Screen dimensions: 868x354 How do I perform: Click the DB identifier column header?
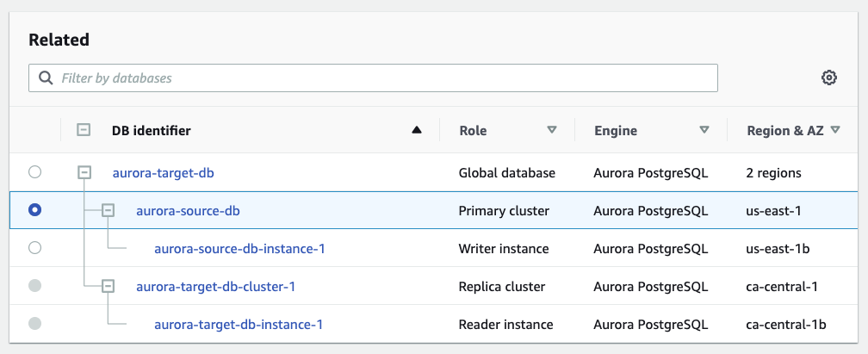click(x=152, y=131)
